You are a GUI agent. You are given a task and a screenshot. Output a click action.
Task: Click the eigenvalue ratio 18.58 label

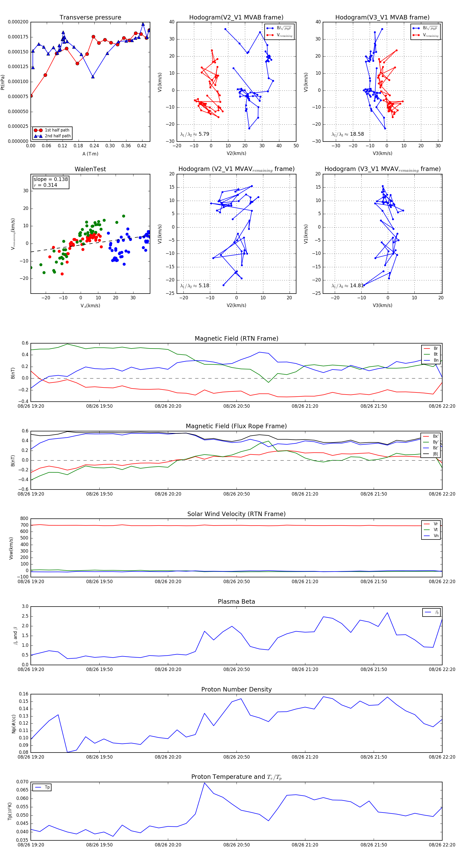pyautogui.click(x=348, y=134)
